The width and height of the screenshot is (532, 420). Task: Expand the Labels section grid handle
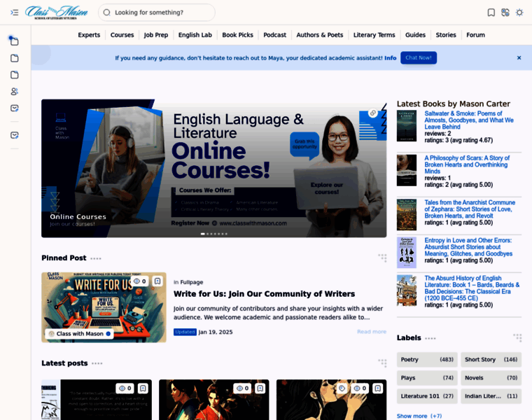[517, 337]
